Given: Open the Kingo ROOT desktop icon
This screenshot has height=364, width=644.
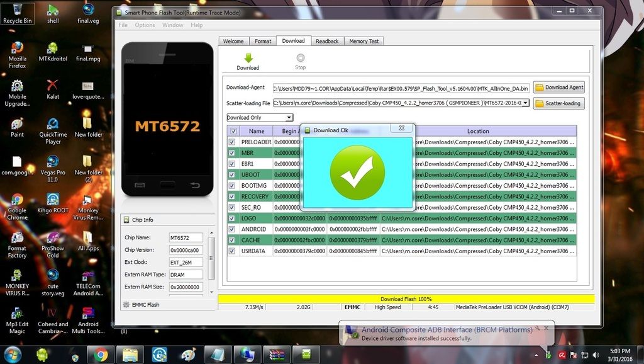Looking at the screenshot, I should coord(53,203).
